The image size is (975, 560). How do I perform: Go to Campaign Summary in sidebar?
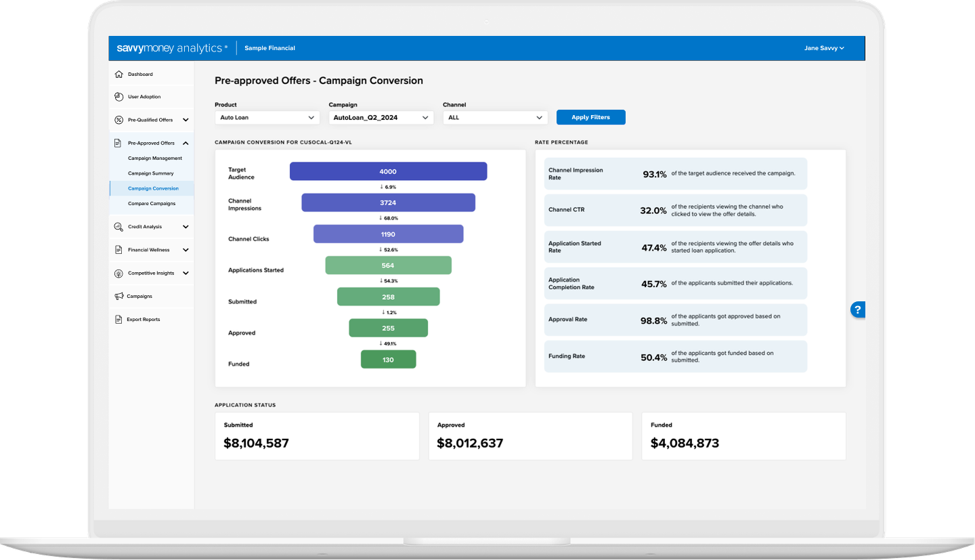coord(150,173)
